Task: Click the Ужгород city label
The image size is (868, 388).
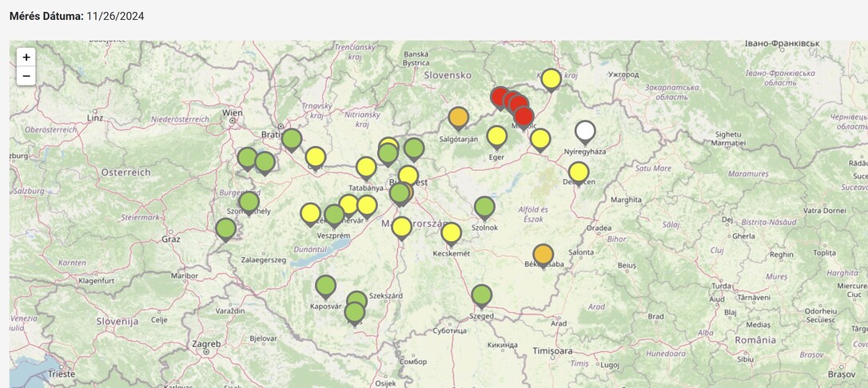Action: [623, 74]
